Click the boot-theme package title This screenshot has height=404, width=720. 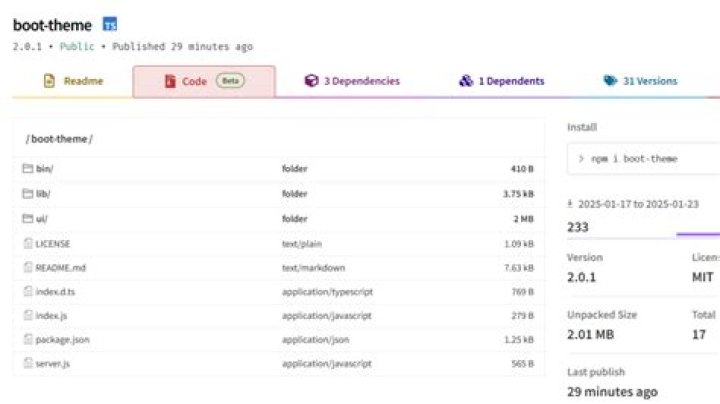[52, 25]
